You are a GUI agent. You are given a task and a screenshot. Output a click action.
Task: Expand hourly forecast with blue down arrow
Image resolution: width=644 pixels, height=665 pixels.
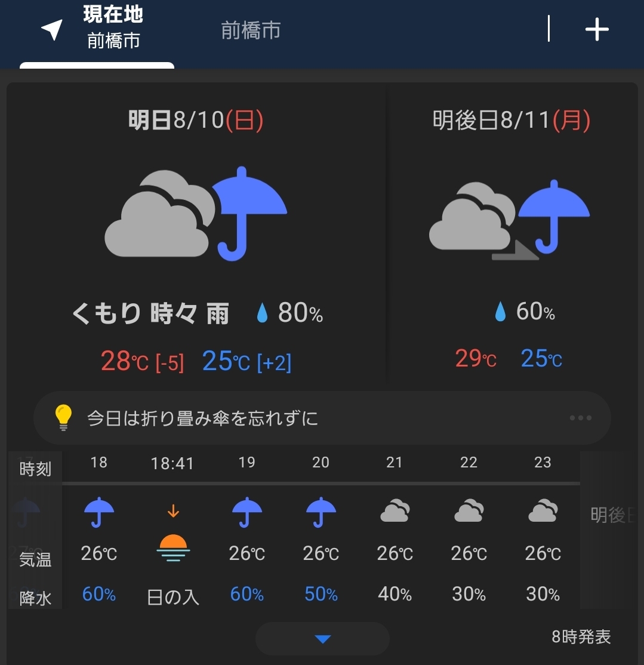323,639
